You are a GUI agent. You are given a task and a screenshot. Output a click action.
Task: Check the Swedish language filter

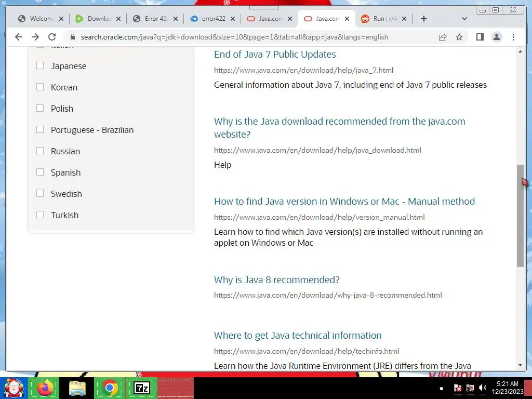[x=40, y=193]
